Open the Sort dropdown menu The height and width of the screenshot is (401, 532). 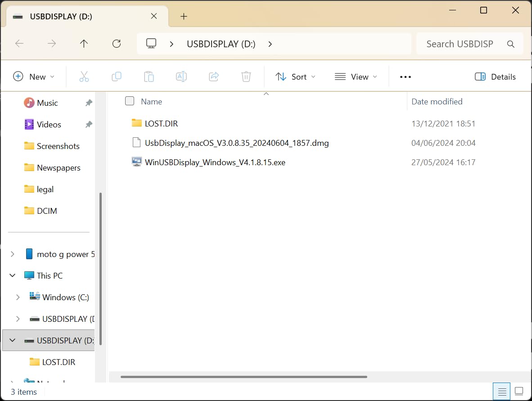tap(295, 77)
